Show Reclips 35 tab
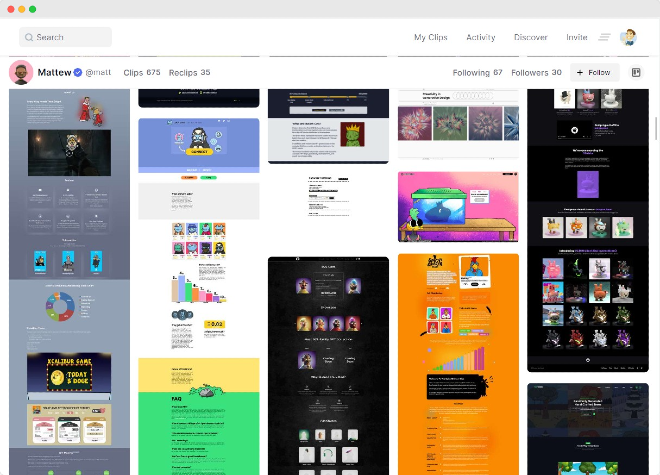 [189, 73]
